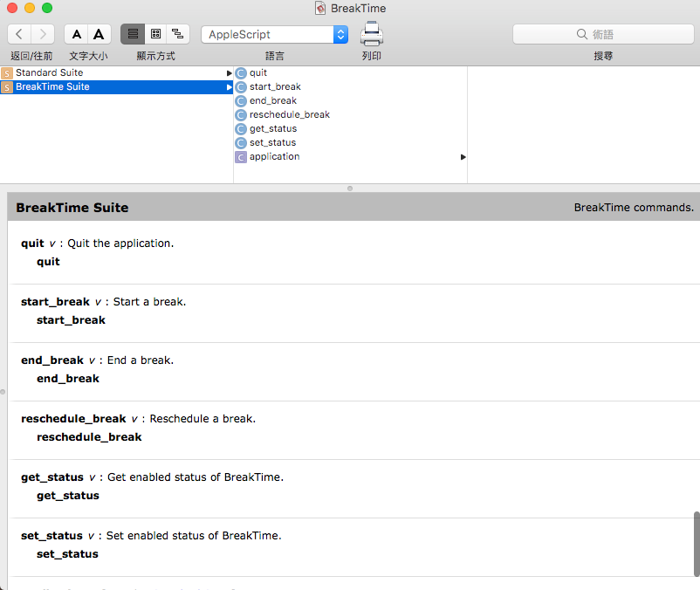Viewport: 700px width, 590px height.
Task: Open the AppleScript language dropdown
Action: tap(275, 34)
